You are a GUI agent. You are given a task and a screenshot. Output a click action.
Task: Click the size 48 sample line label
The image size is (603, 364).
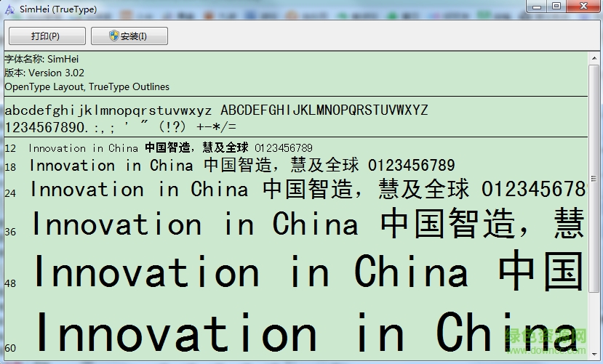(x=10, y=283)
